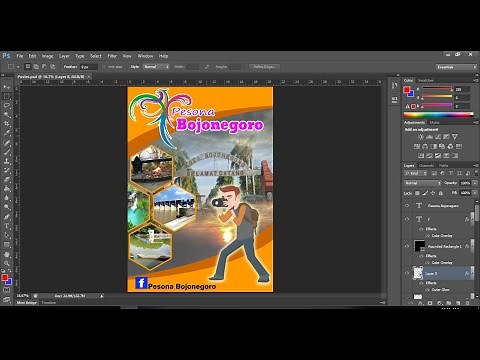Select the Rectangle shape tool
The height and width of the screenshot is (360, 480).
click(x=7, y=244)
